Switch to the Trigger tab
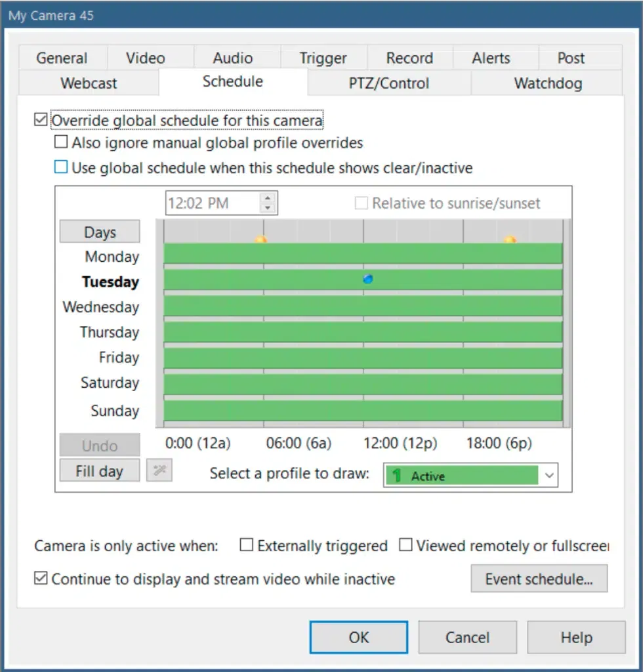 [323, 58]
